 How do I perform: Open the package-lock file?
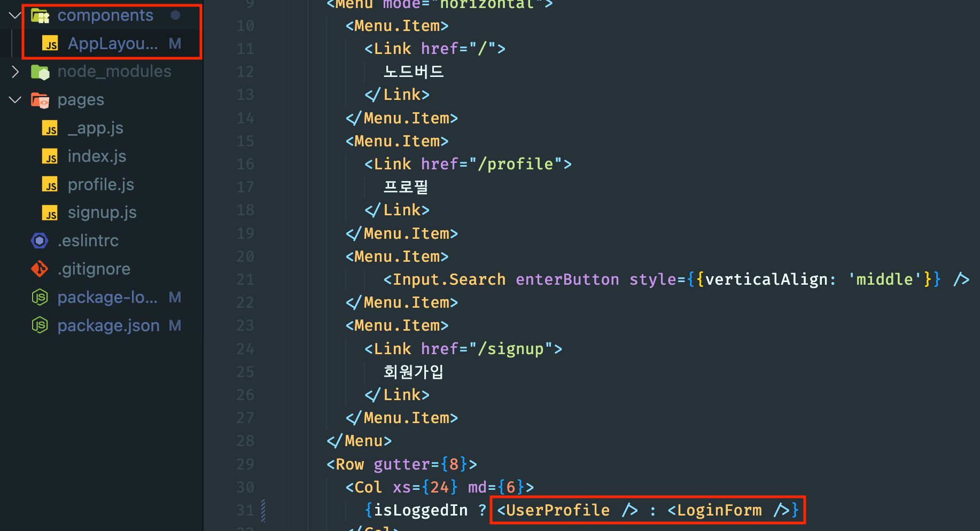tap(107, 297)
